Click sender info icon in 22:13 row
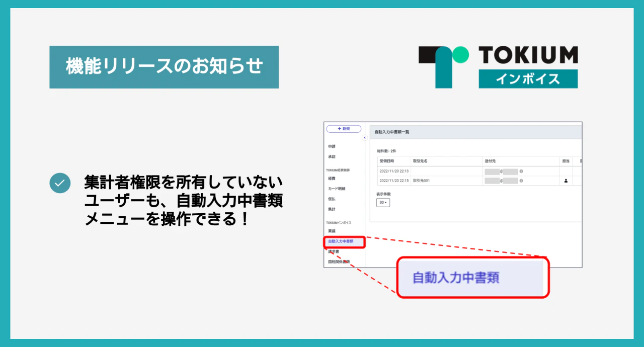Screen dimensions: 644x347 coord(521,171)
